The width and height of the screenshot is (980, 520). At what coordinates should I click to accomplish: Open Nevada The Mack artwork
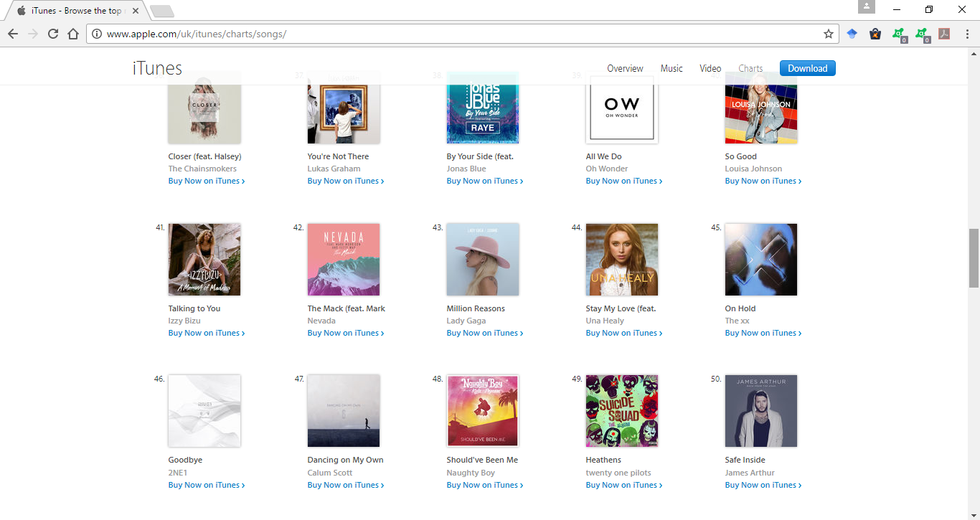click(x=344, y=260)
